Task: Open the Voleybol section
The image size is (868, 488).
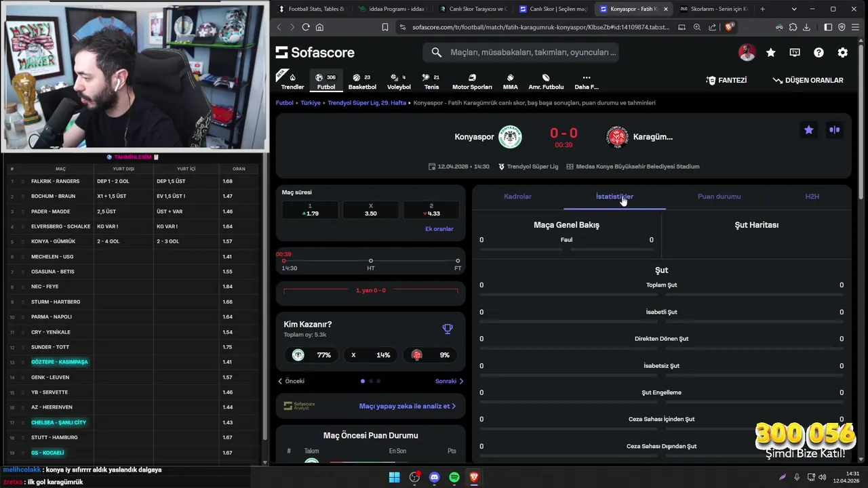Action: [x=399, y=81]
